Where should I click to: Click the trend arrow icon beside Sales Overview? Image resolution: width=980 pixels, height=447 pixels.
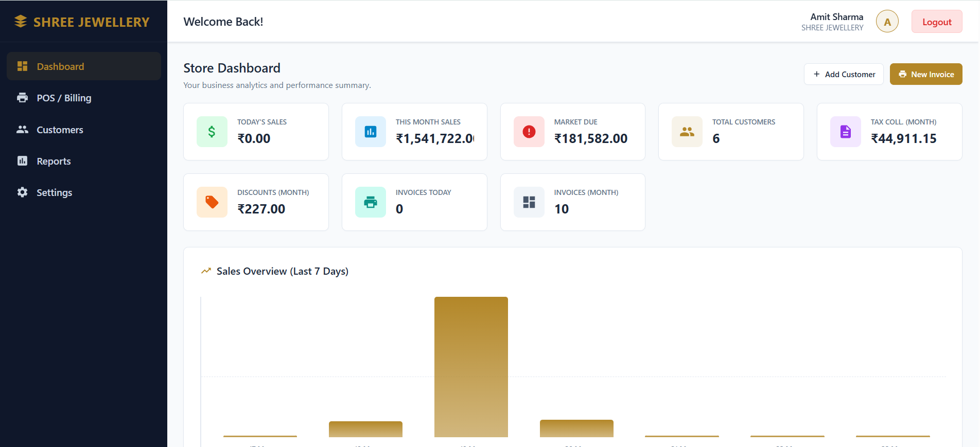coord(206,271)
